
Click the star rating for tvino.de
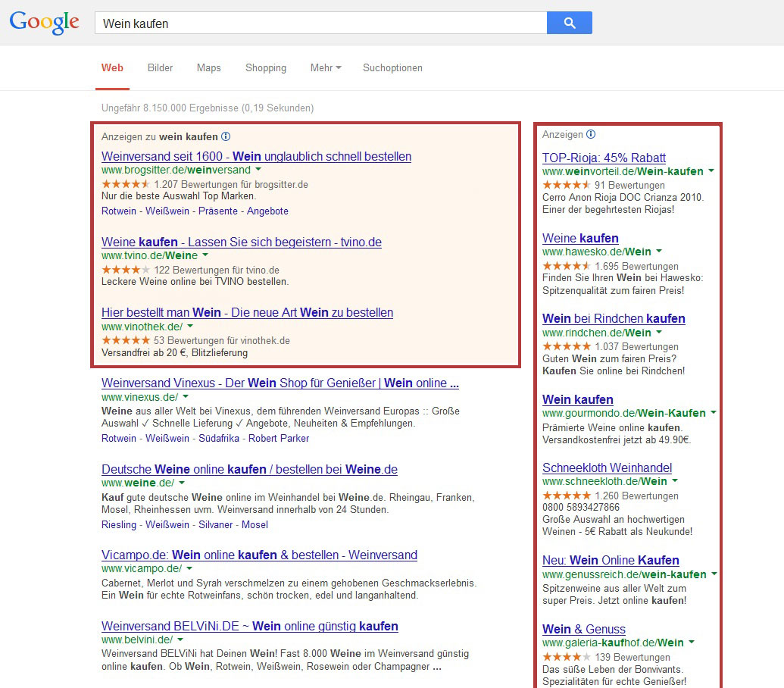[x=126, y=270]
